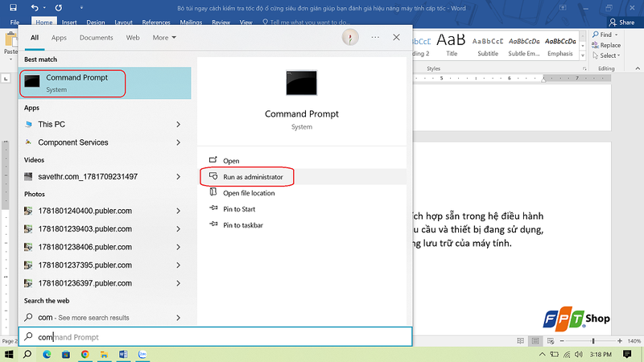Expand This PC result chevron
644x362 pixels.
178,125
